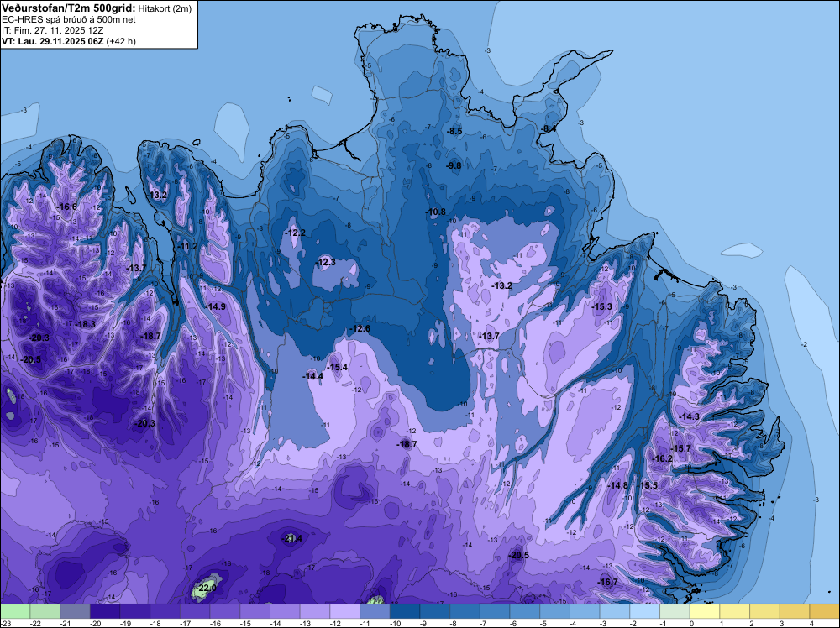Click the valid time 'VT: Lau. 29.11.2025 06Z'
Screen dimensions: 840x628
52,41
